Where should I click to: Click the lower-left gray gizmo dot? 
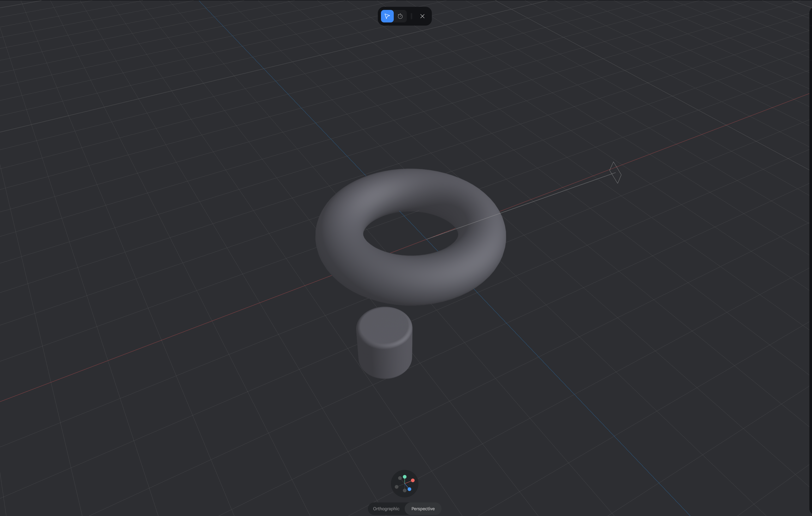coord(397,487)
